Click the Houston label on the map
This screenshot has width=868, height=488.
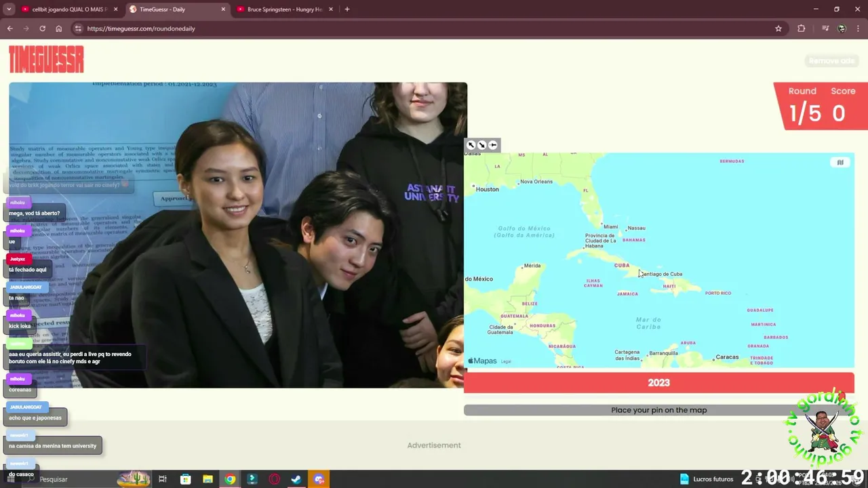tap(487, 189)
